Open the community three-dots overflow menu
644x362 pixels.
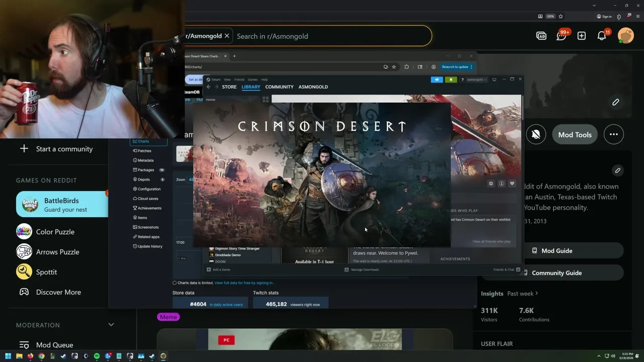pos(614,134)
